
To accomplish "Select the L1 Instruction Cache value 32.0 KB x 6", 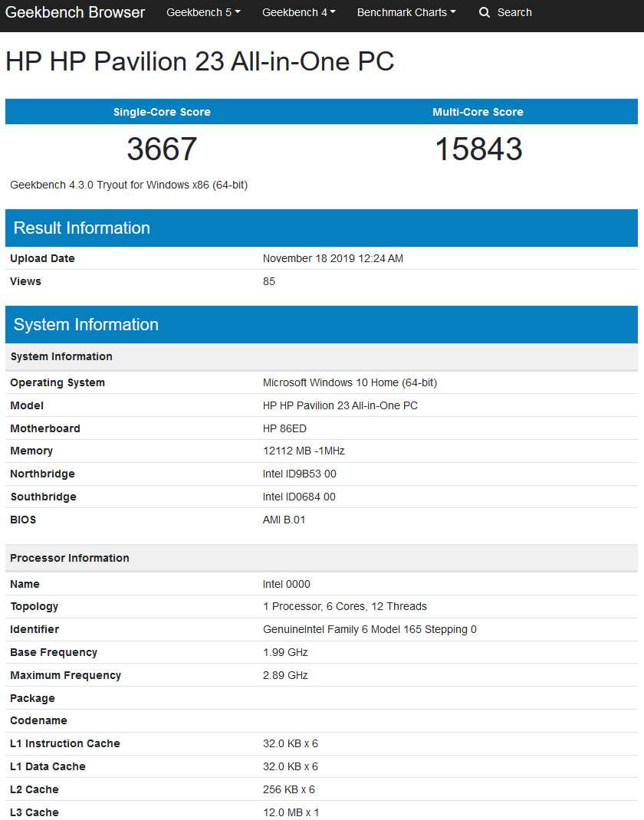I will [x=291, y=743].
